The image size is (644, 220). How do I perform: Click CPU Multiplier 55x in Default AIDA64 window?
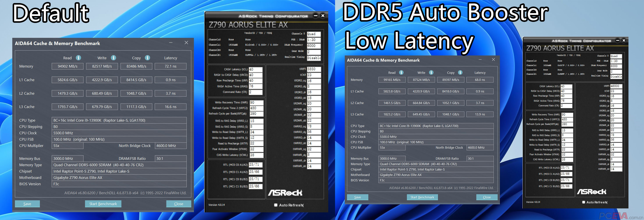(x=67, y=146)
